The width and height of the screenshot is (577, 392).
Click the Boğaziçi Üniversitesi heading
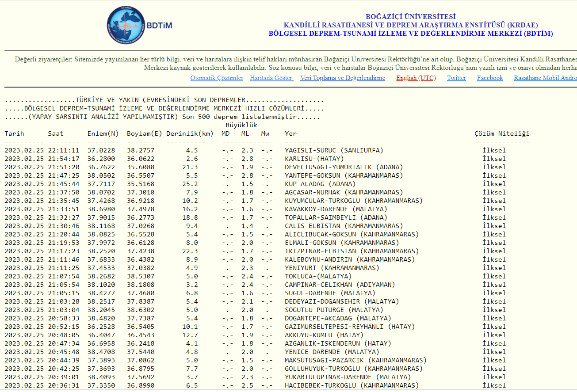(410, 17)
